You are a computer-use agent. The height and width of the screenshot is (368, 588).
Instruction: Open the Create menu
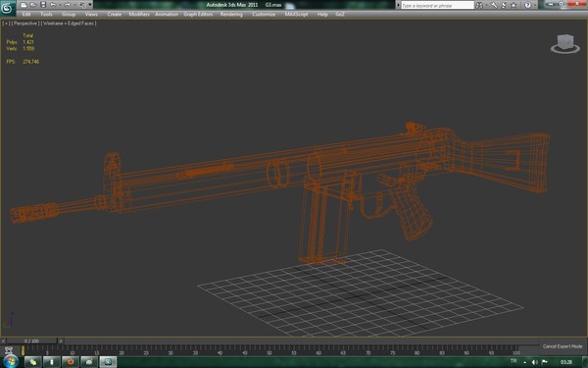click(115, 15)
